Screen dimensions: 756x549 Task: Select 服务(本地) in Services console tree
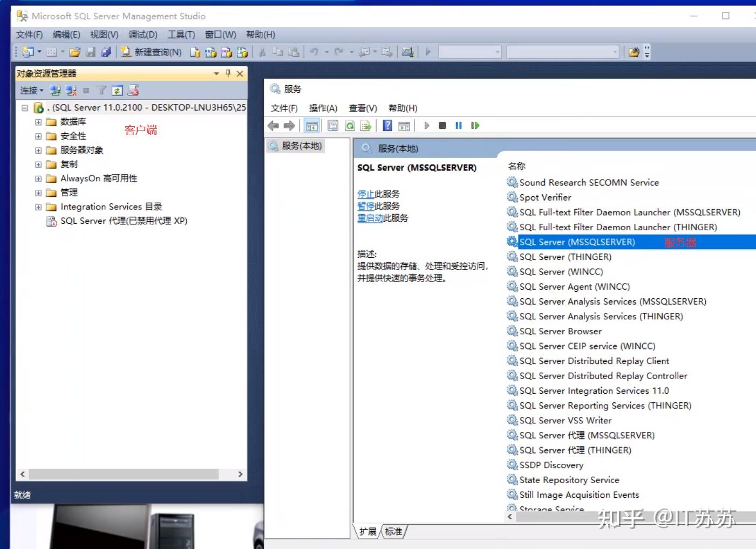pos(296,146)
